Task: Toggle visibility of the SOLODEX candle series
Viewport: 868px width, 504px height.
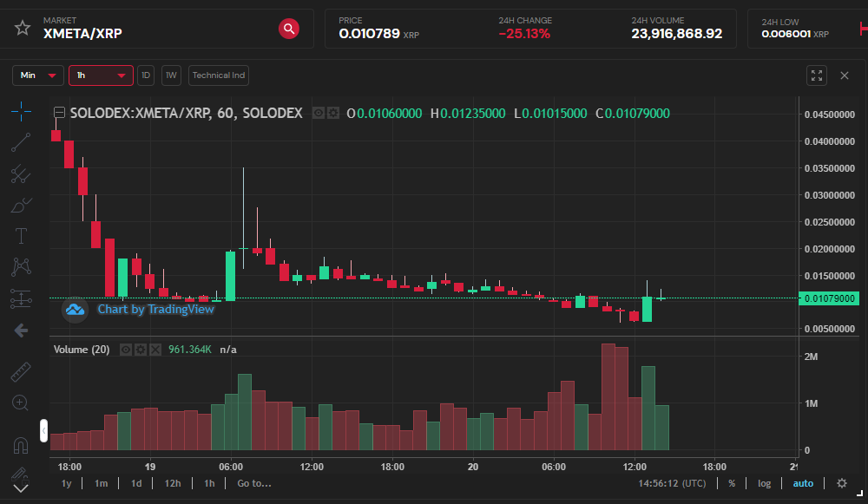Action: tap(318, 113)
